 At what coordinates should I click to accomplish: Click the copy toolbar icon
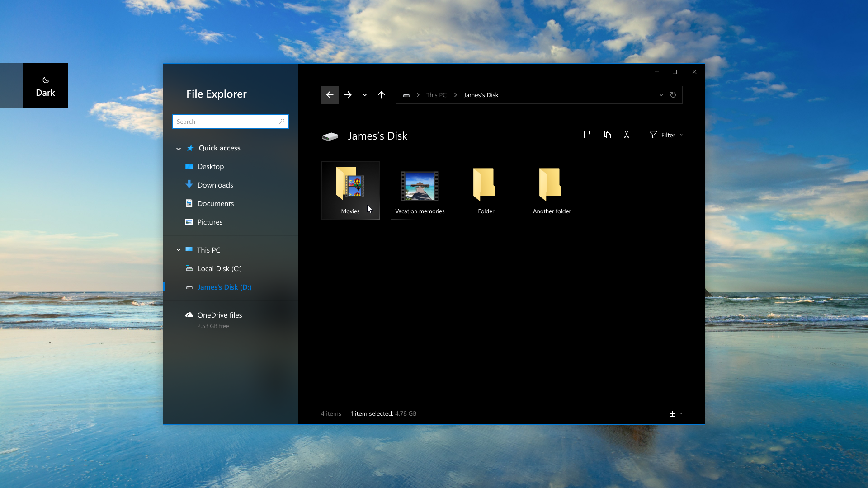click(x=607, y=135)
